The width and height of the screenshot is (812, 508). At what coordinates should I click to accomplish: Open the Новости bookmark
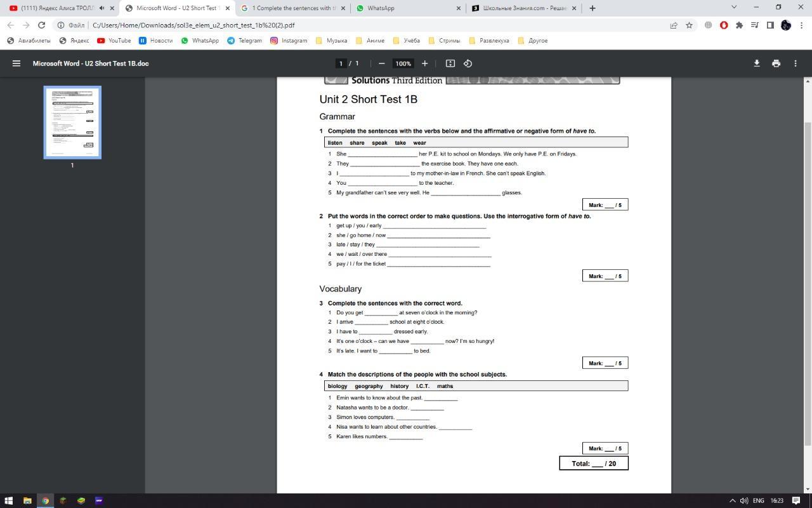[155, 41]
